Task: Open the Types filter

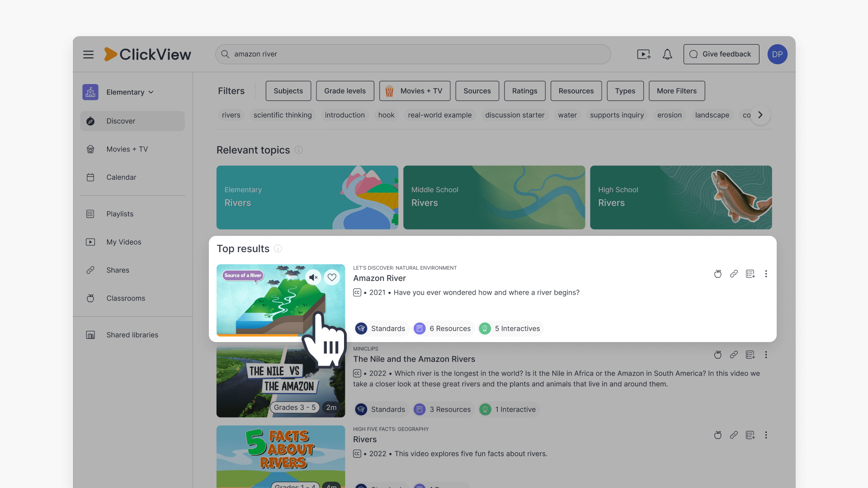Action: [625, 91]
